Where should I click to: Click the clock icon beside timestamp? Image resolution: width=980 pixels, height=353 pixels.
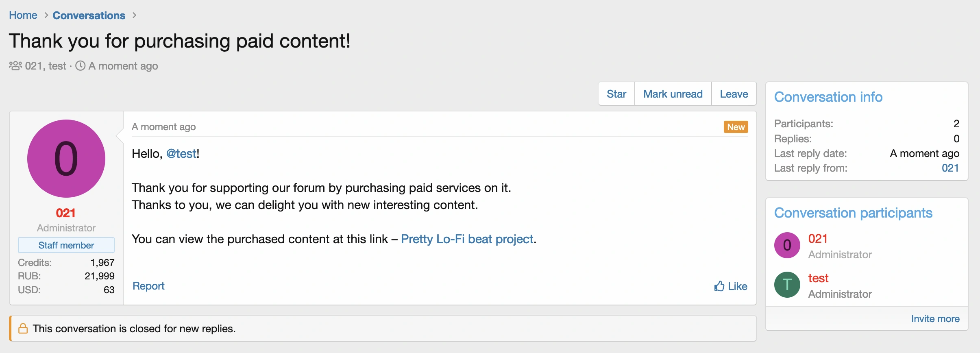(81, 66)
